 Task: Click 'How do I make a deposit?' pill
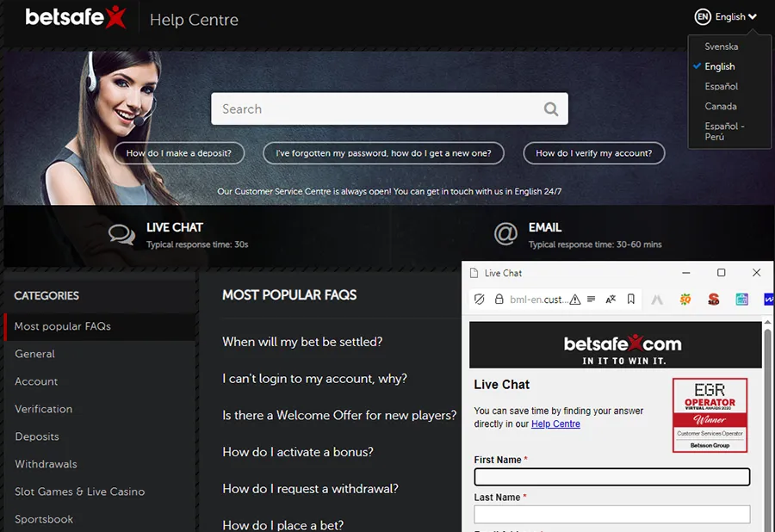179,153
